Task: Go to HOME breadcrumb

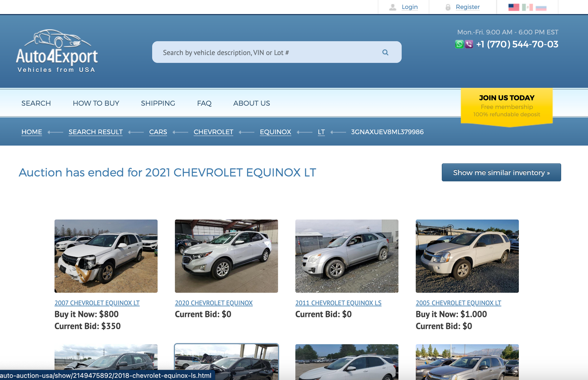Action: (32, 132)
